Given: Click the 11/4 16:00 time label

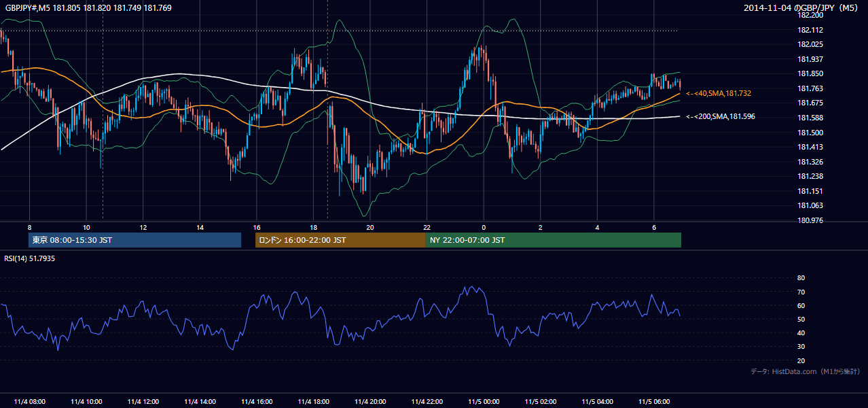Looking at the screenshot, I should (x=257, y=402).
